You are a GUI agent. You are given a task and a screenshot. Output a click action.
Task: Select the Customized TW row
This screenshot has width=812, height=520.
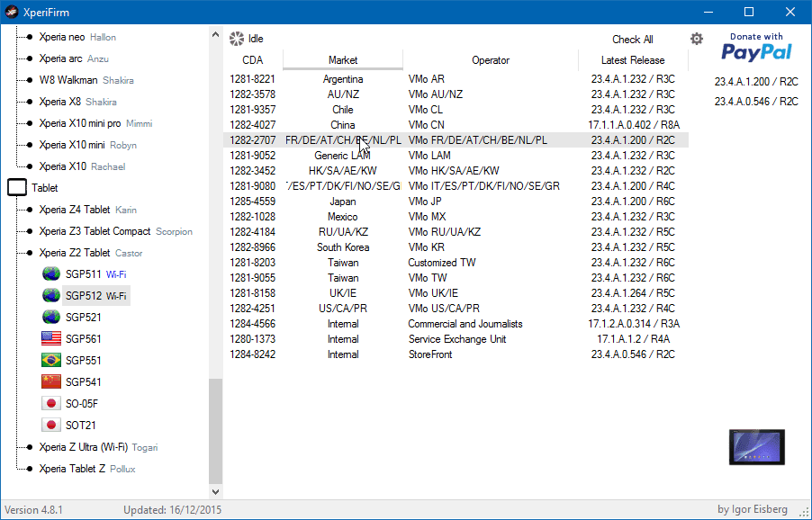[456, 263]
